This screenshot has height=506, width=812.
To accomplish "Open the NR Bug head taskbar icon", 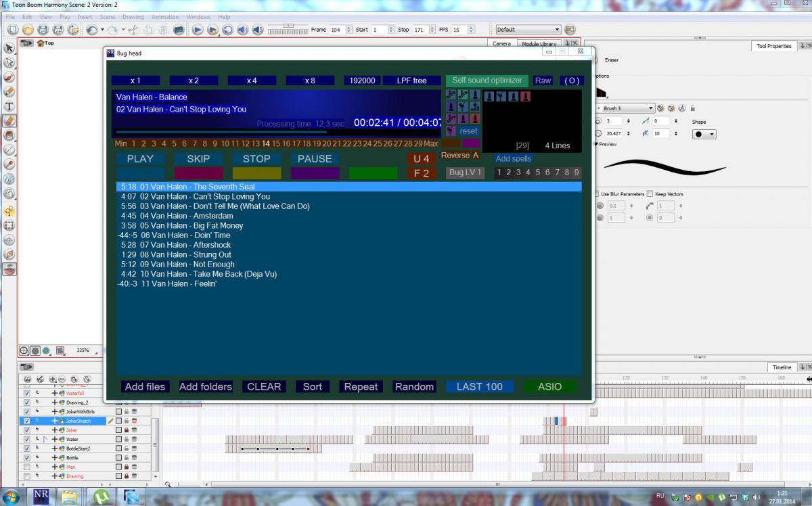I will pos(41,497).
